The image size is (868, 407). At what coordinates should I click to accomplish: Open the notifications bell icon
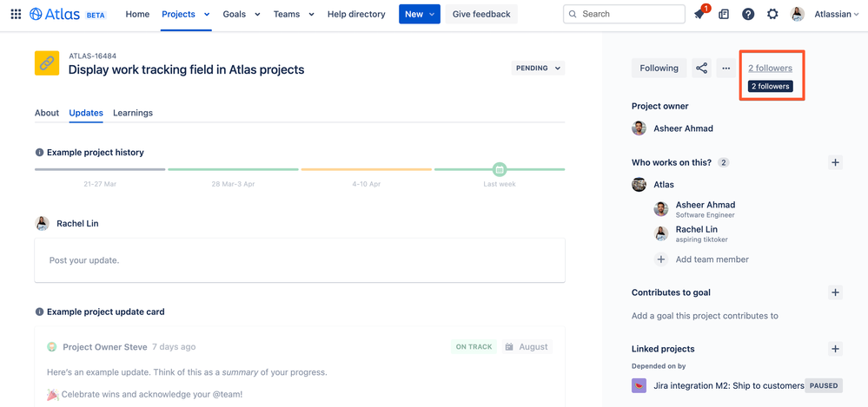tap(699, 15)
